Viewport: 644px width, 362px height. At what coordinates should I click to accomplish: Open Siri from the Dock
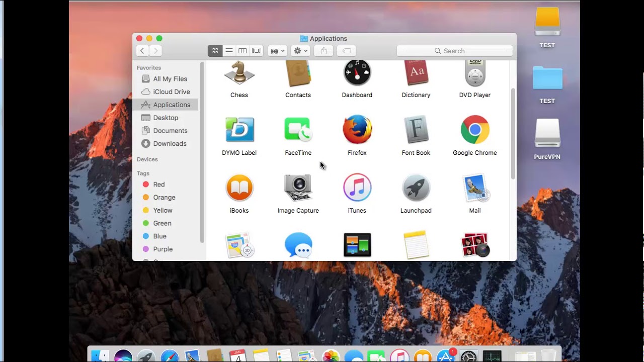pos(123,356)
